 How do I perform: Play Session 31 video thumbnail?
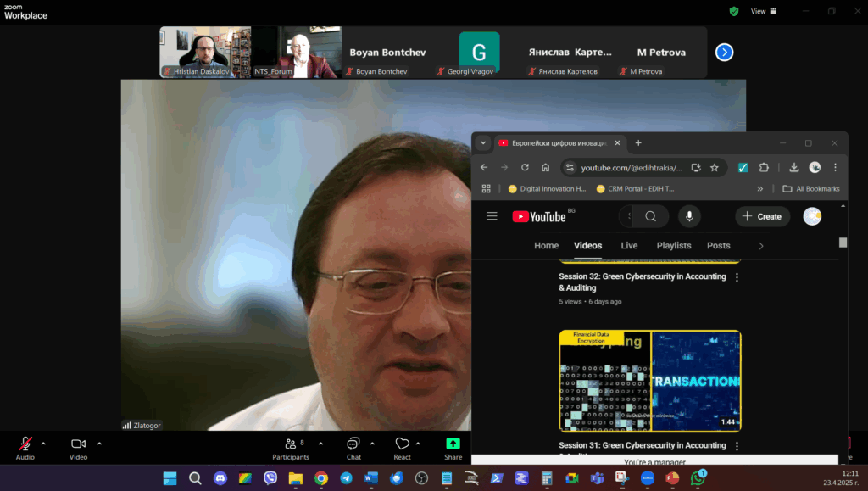(x=650, y=381)
